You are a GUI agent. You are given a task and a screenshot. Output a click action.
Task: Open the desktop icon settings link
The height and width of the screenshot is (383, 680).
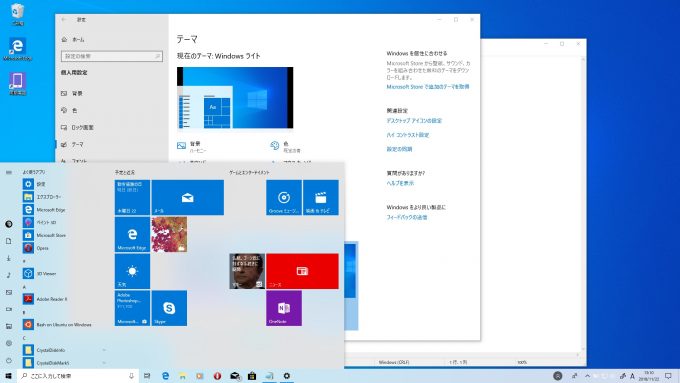(414, 121)
